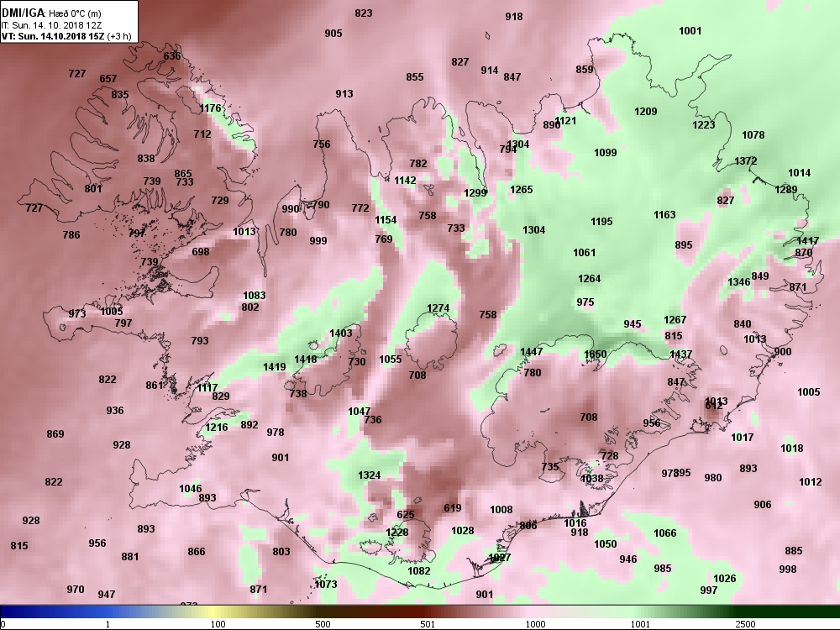Click the map value 913

[x=344, y=94]
